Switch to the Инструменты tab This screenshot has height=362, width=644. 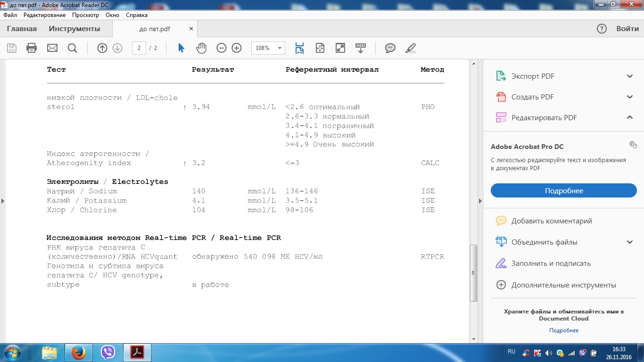(74, 29)
